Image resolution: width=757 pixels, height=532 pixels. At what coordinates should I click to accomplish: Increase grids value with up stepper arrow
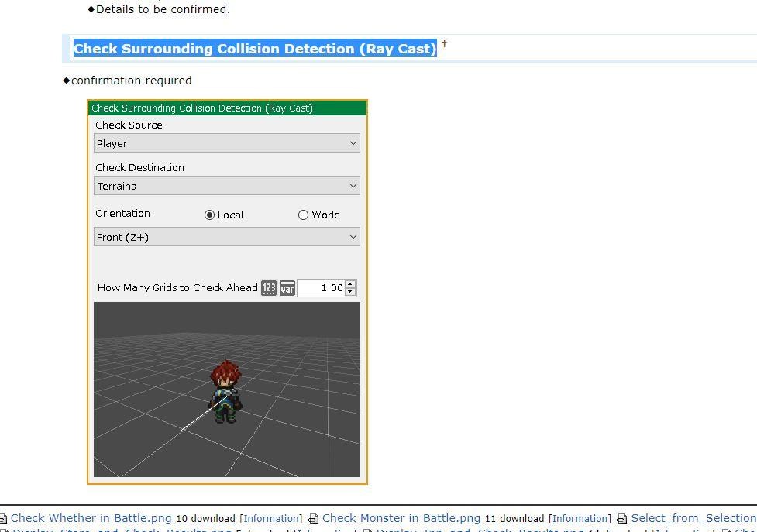[x=351, y=284]
